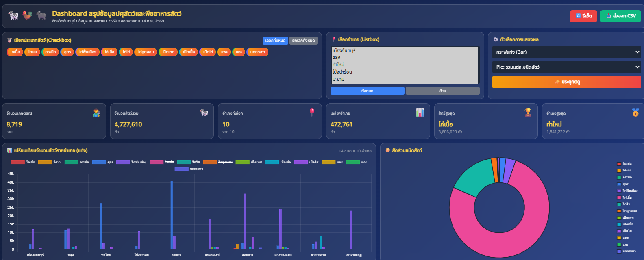
Task: Toggle ไก่เนื้อ swatch in the pie chart legend
Action: tap(619, 197)
